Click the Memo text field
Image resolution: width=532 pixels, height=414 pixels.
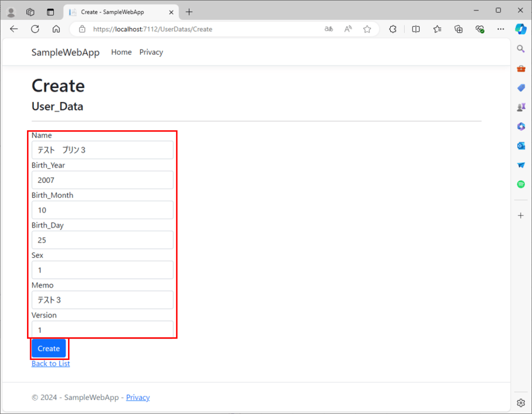[102, 300]
